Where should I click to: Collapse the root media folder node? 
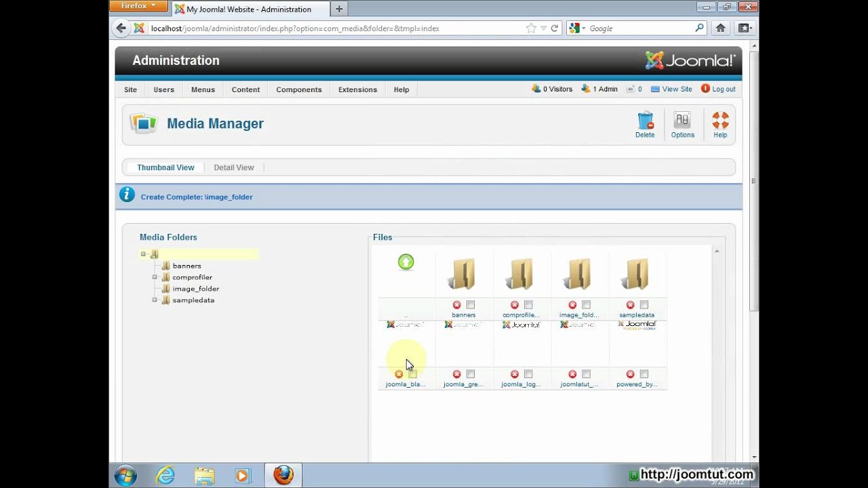142,253
